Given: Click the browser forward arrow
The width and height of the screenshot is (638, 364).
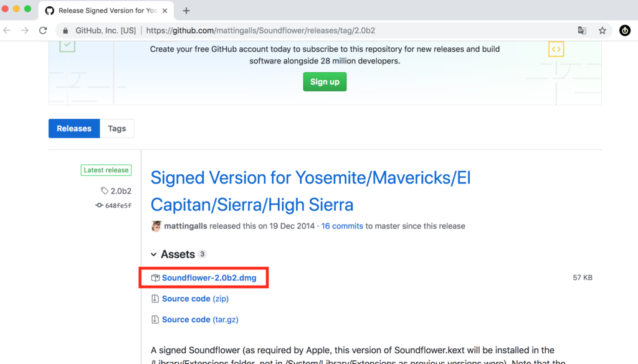Looking at the screenshot, I should click(x=25, y=30).
